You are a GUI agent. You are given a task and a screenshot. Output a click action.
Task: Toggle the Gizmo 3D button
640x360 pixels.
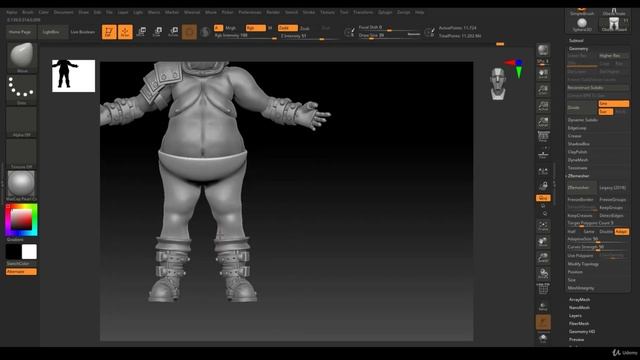pyautogui.click(x=189, y=32)
